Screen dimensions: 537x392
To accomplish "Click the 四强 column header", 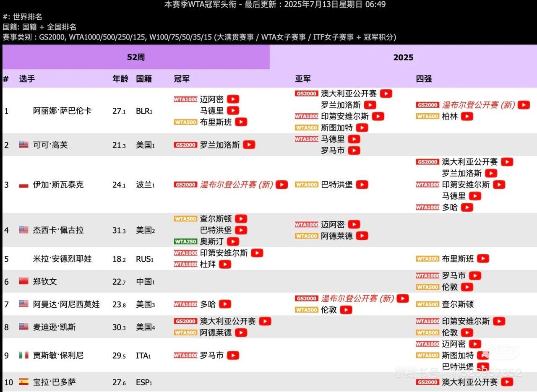I will click(424, 78).
